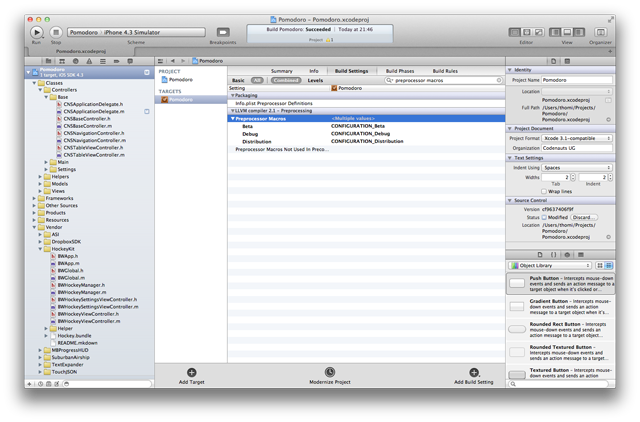Show settings in Levels view
640x422 pixels.
tap(315, 80)
